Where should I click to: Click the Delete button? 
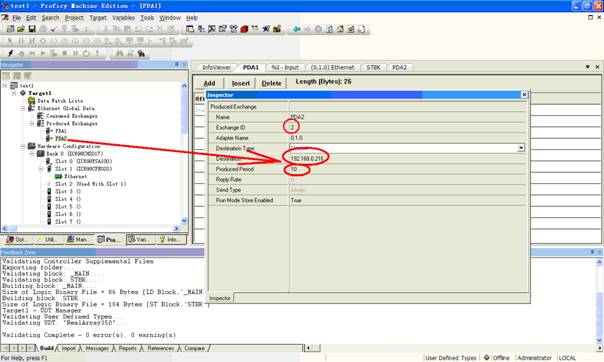[271, 83]
